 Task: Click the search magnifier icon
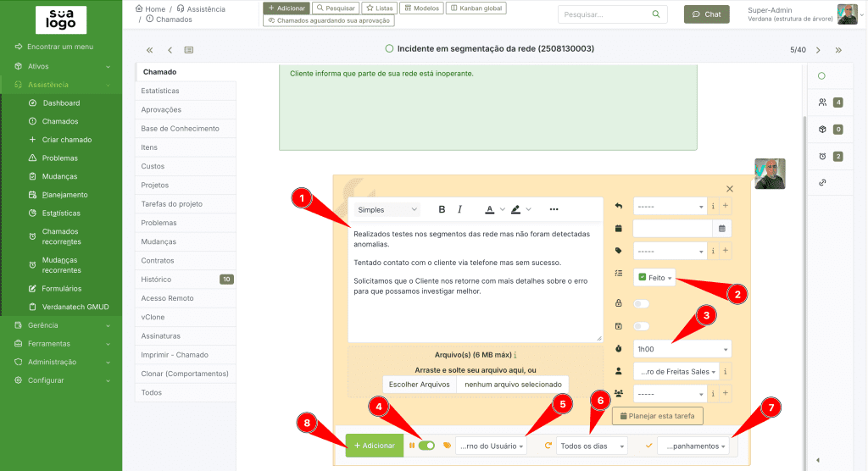pyautogui.click(x=656, y=14)
